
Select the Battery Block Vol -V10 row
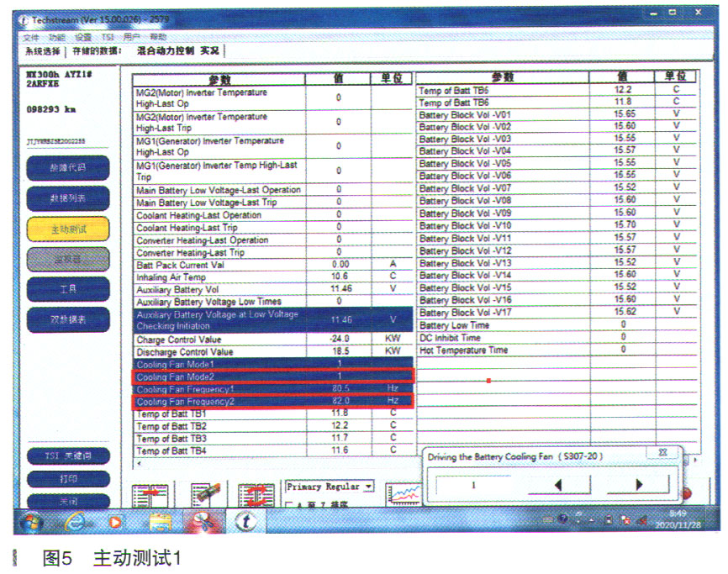click(x=557, y=225)
